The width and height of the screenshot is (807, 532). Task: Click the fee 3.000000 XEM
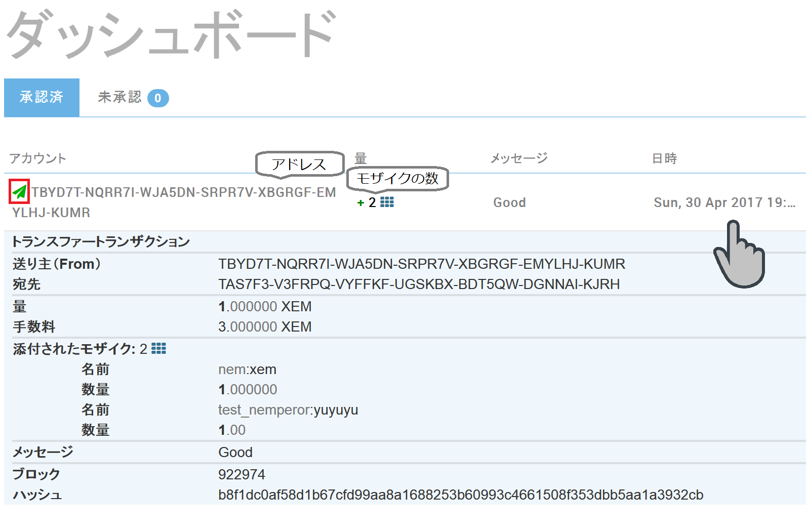coord(265,326)
